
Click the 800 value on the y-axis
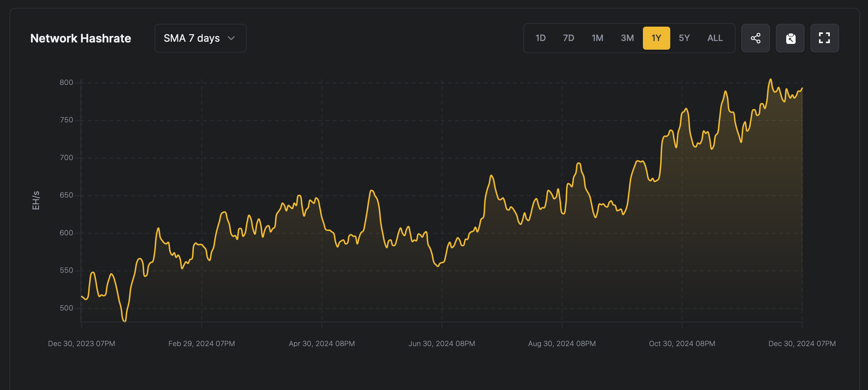coord(66,82)
